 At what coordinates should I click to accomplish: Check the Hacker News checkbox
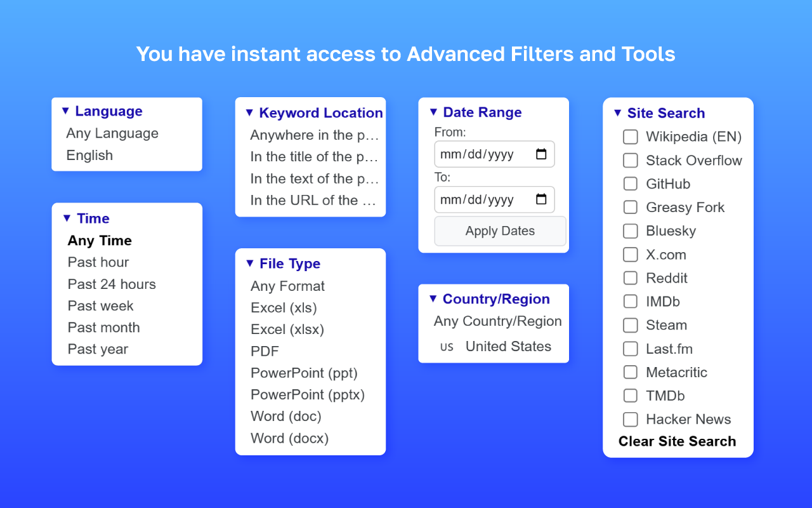(630, 419)
